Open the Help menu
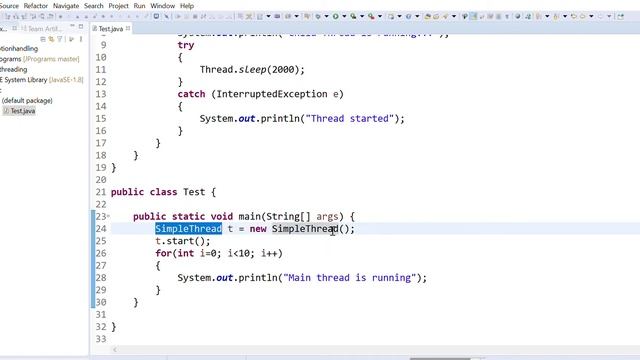Viewport: 640px width, 360px height. click(x=187, y=6)
